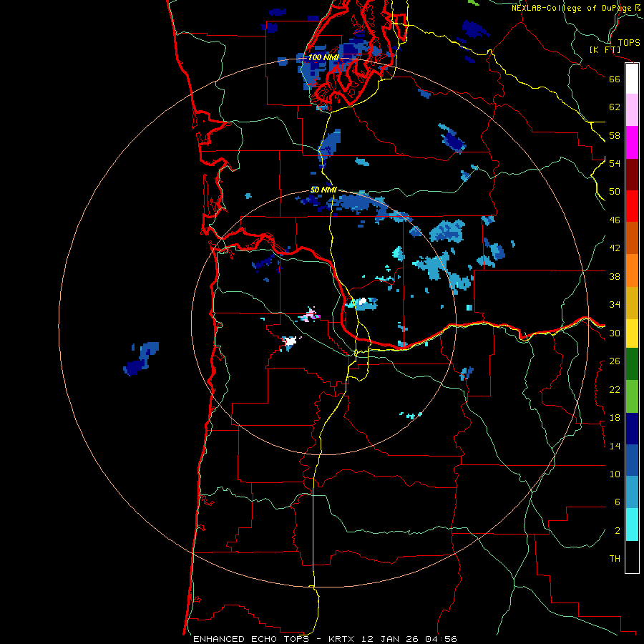Viewport: 644px width, 644px height.
Task: Click the legend value '62'
Action: [615, 107]
